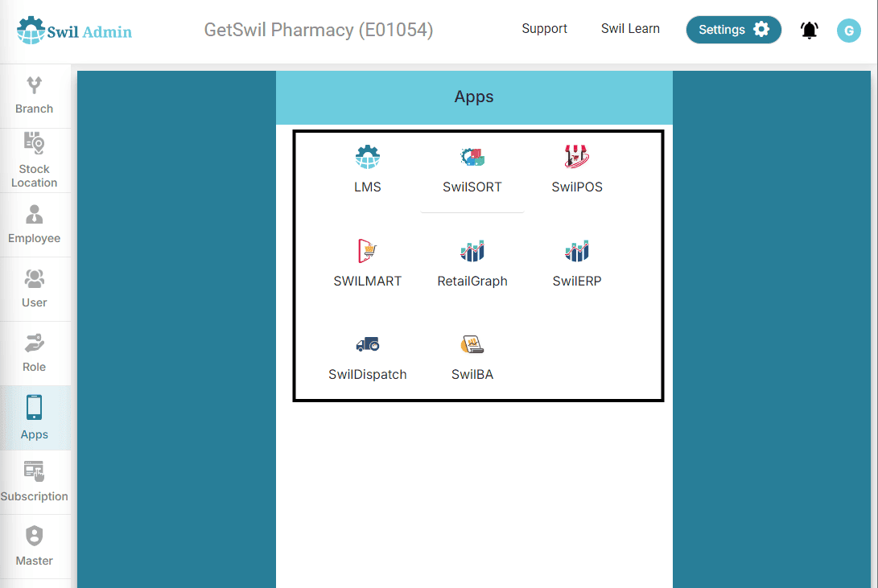This screenshot has width=878, height=588.
Task: Launch the RetailGraph app icon
Action: (x=472, y=252)
